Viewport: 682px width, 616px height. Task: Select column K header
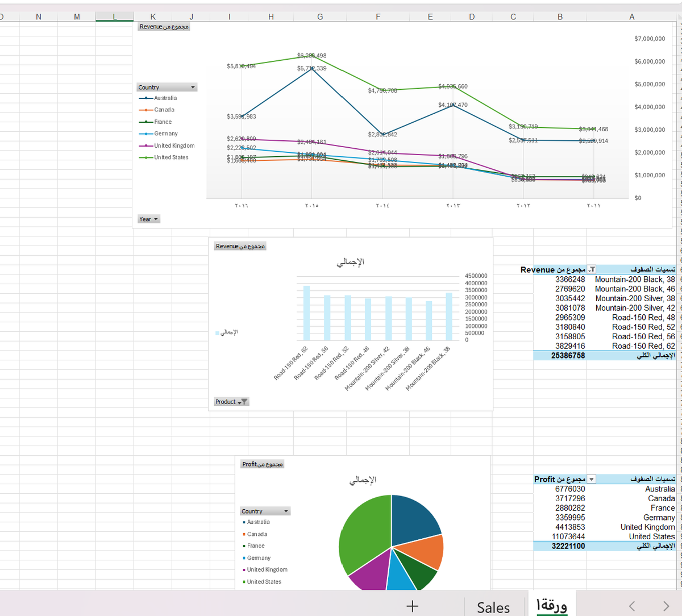(x=153, y=16)
